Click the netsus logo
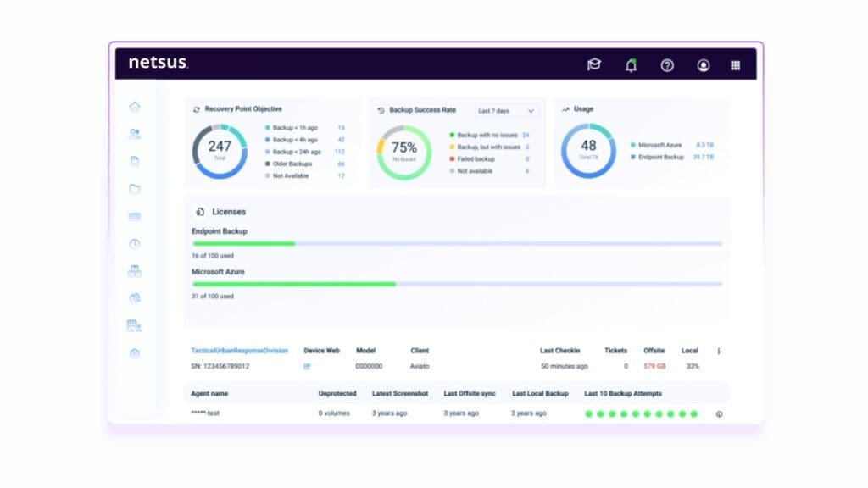 click(159, 63)
